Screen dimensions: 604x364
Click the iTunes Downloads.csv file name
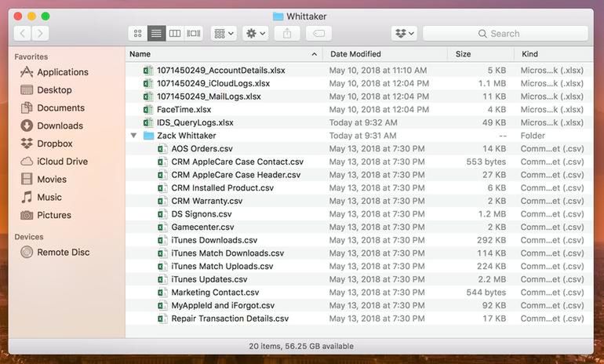tap(214, 240)
